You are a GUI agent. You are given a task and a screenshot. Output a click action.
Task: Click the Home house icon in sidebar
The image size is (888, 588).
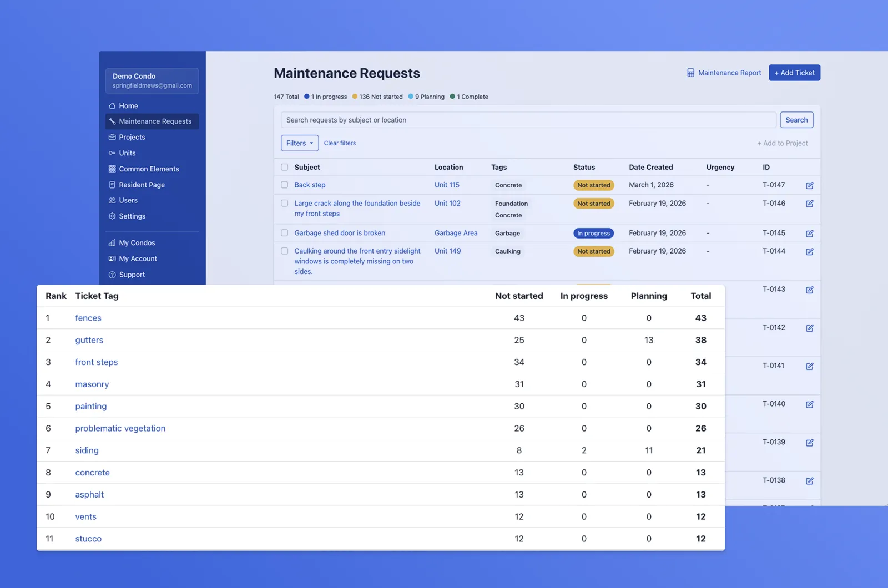[x=112, y=106]
